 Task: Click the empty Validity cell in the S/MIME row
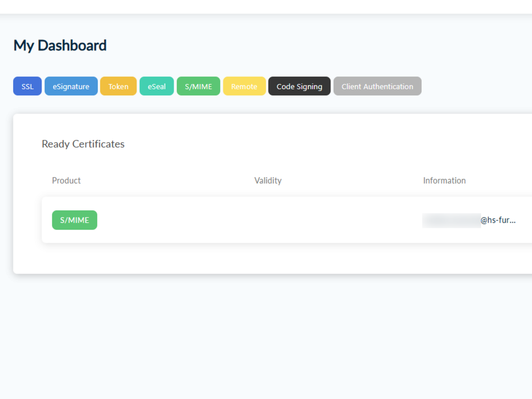[268, 220]
